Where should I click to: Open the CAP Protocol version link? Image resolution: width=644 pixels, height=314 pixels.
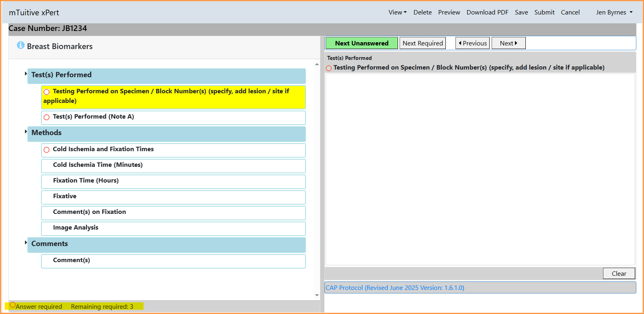395,288
